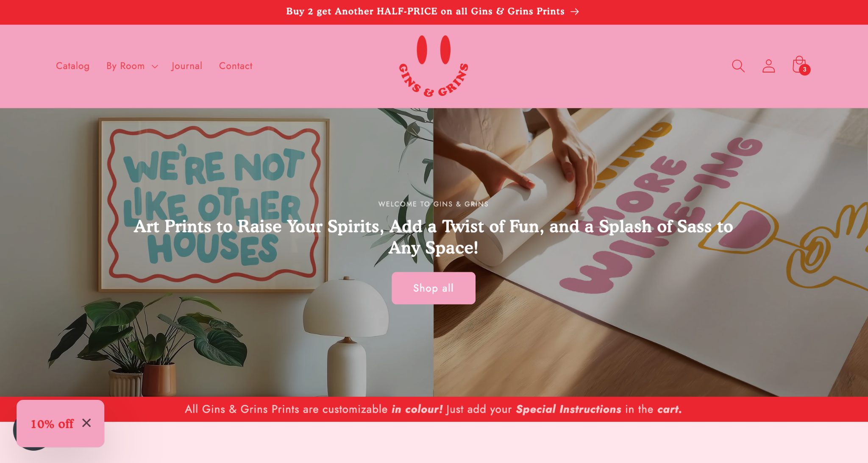
Task: Claim the 10% off offer
Action: point(52,424)
